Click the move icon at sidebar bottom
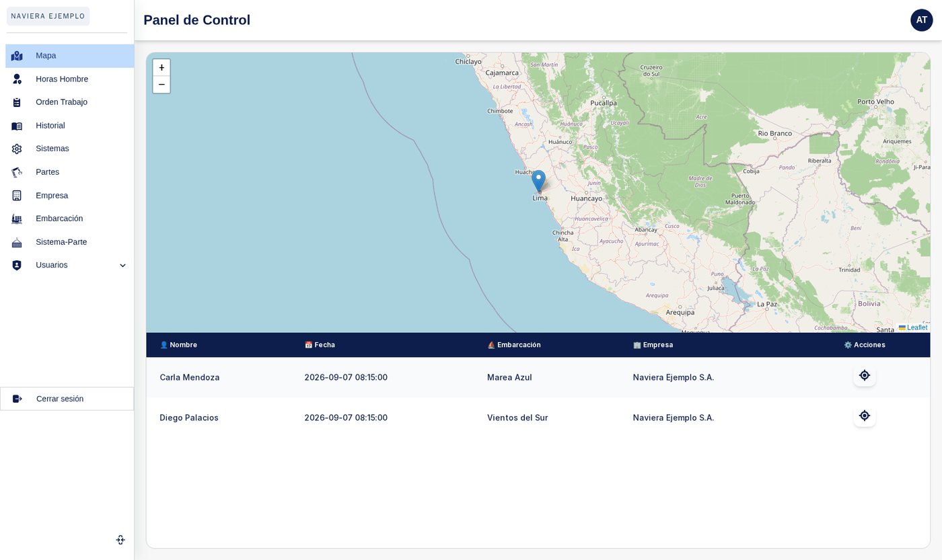Image resolution: width=942 pixels, height=560 pixels. click(120, 540)
